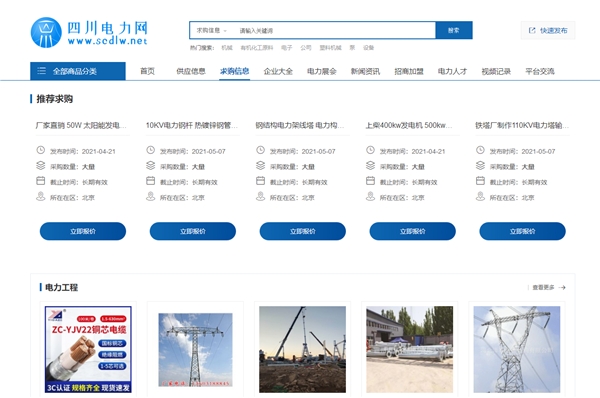
Task: Select hot search keyword 公司
Action: point(306,48)
